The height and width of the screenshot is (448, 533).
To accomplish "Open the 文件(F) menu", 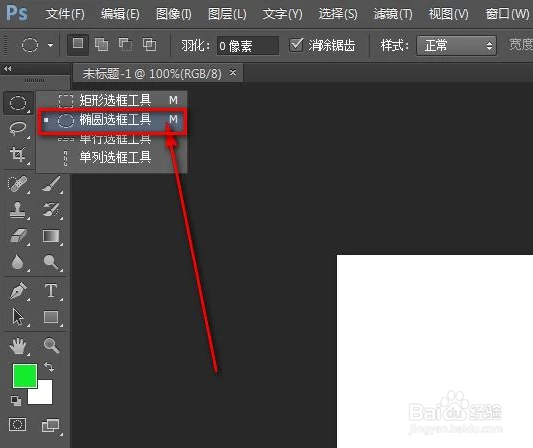I will (x=65, y=14).
